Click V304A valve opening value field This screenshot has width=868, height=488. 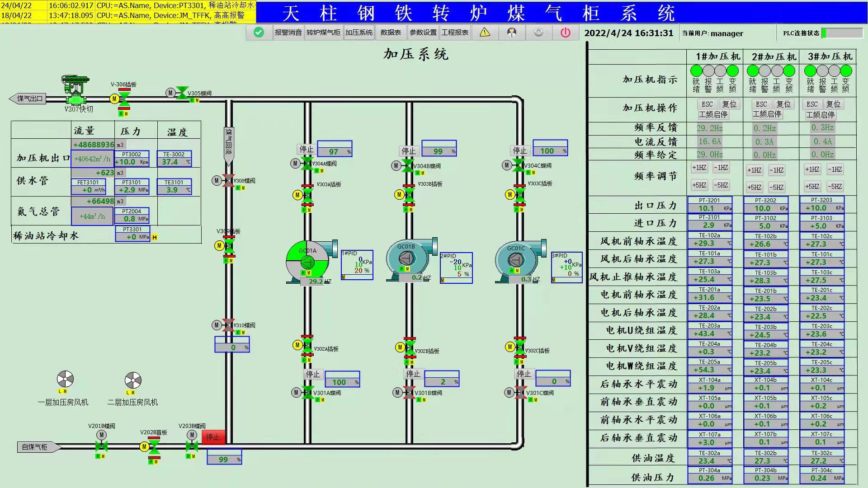point(334,152)
